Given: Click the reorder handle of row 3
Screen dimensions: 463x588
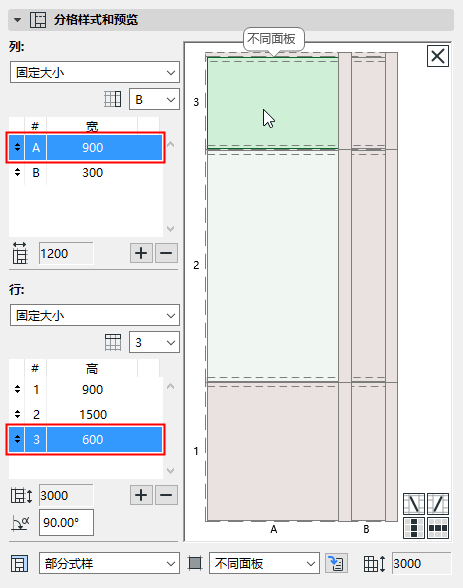Looking at the screenshot, I should pyautogui.click(x=17, y=439).
